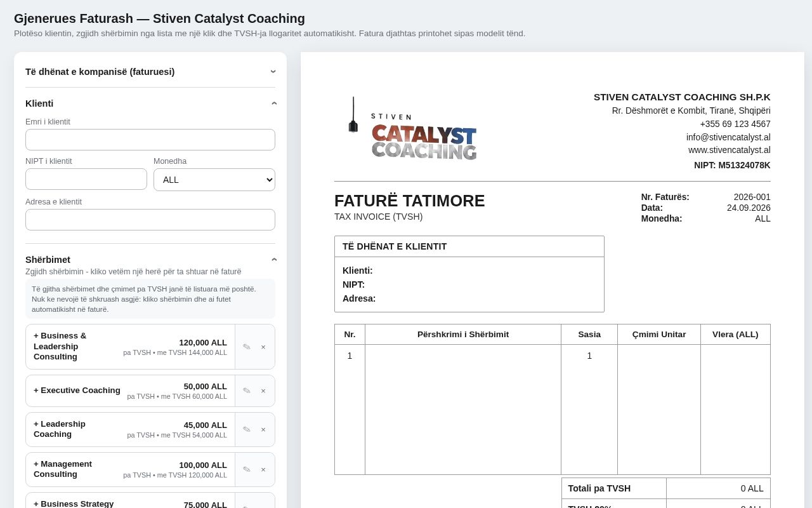Focus the NIPT i klientit field
Image resolution: width=812 pixels, height=508 pixels.
click(86, 179)
